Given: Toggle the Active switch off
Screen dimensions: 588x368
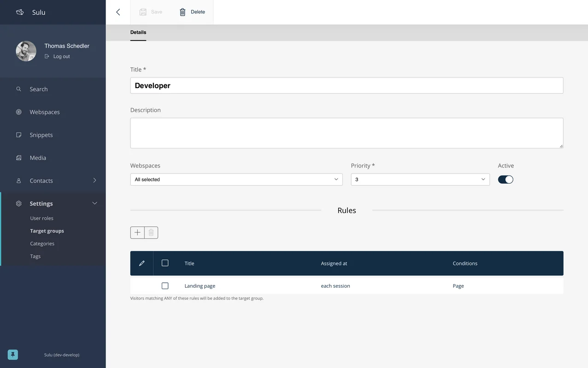Looking at the screenshot, I should pyautogui.click(x=506, y=179).
